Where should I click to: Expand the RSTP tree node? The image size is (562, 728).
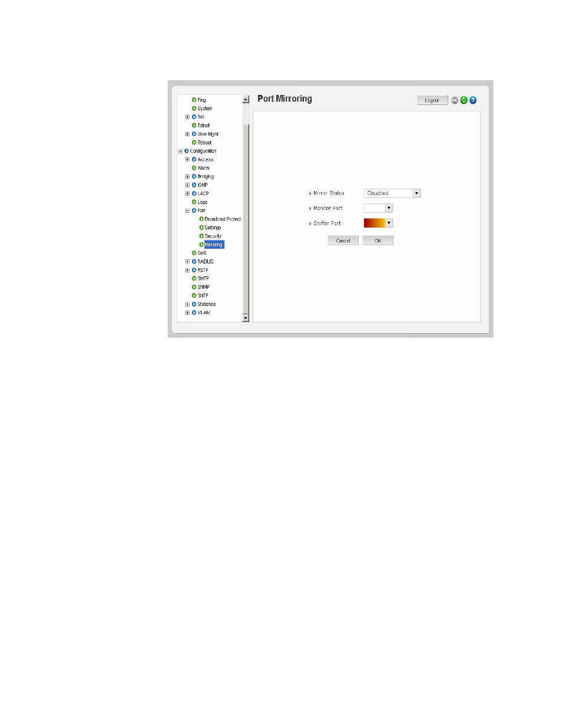click(x=187, y=270)
